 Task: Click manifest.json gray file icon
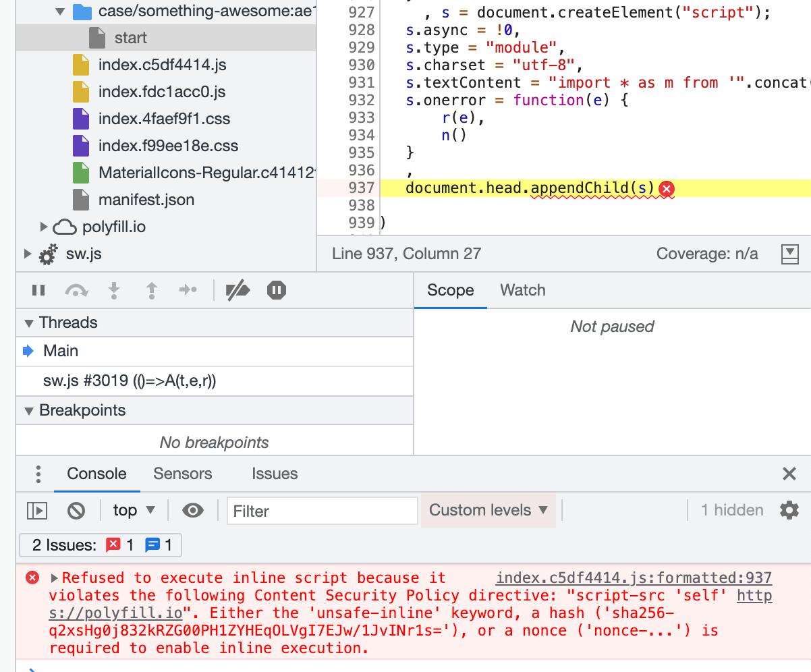[x=81, y=200]
